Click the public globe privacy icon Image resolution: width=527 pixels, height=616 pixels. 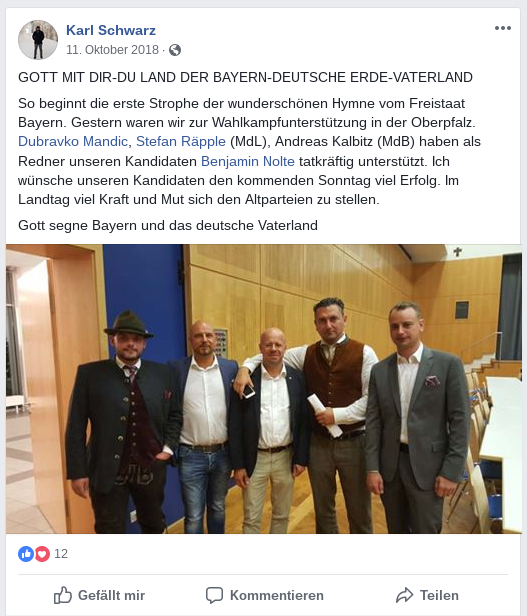(175, 50)
